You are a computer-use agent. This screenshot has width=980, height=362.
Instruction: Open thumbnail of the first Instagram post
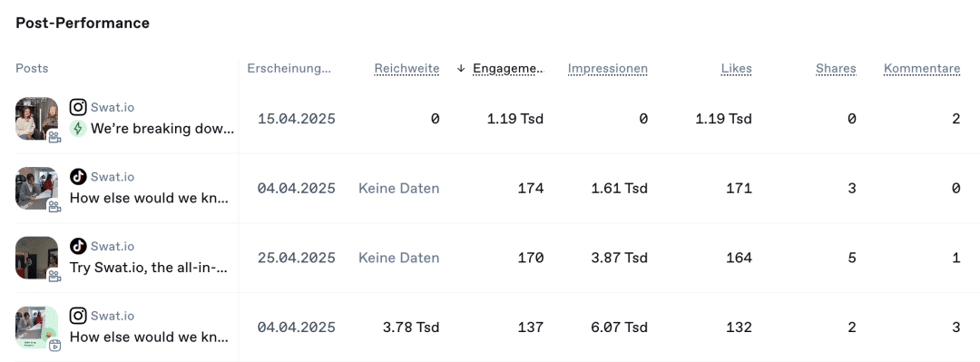pyautogui.click(x=37, y=118)
